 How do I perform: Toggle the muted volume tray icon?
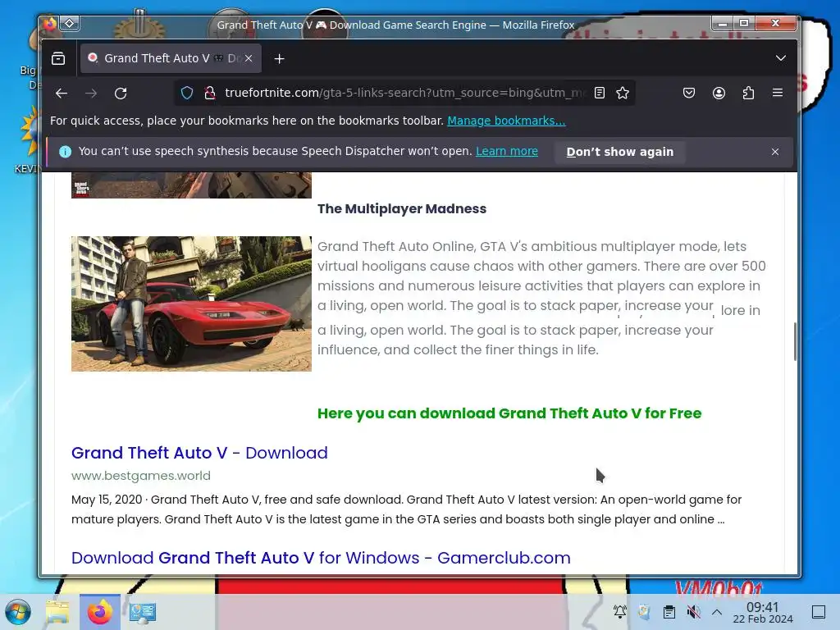[x=693, y=612]
